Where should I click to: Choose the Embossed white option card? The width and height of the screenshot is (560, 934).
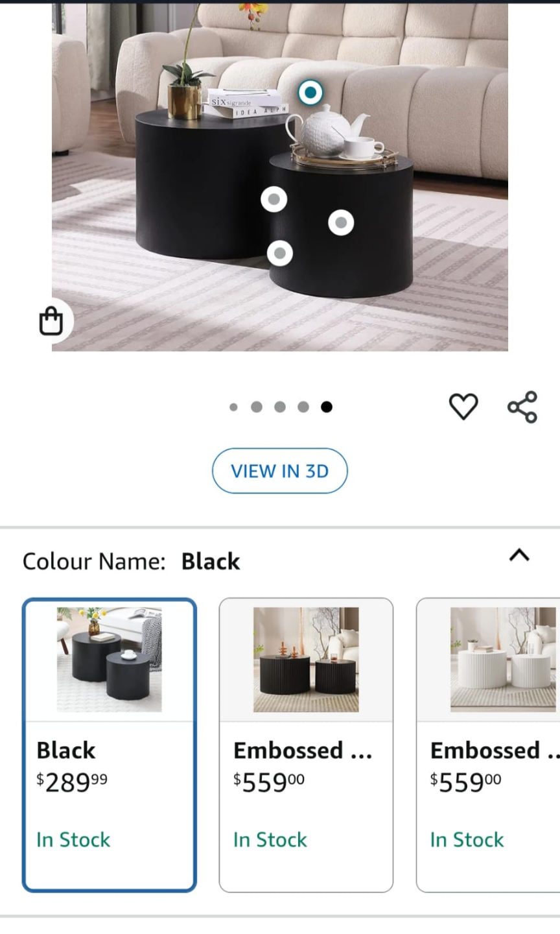pos(488,745)
